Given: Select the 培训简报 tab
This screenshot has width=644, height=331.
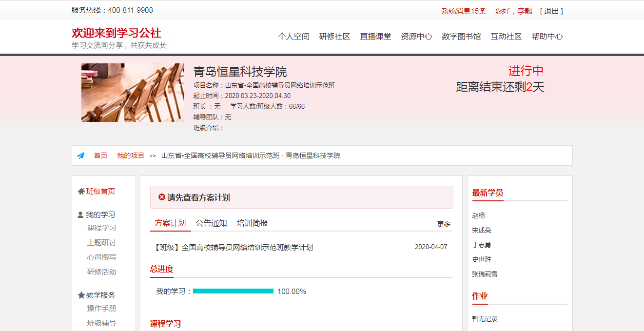Looking at the screenshot, I should [252, 223].
